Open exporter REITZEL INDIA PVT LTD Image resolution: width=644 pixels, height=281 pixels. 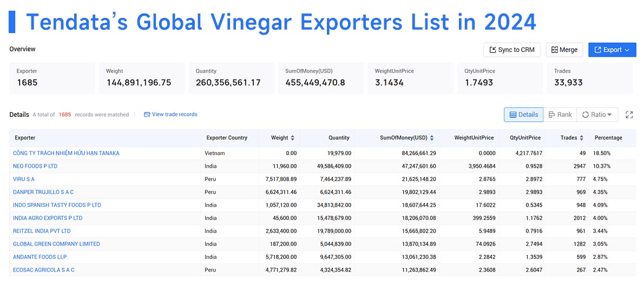42,231
